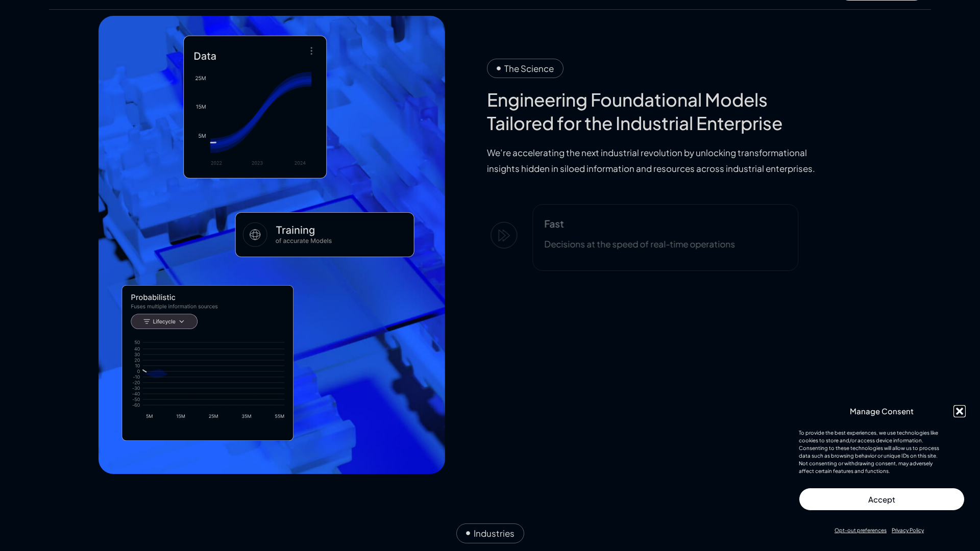Open Opt-out preferences

coord(860,530)
